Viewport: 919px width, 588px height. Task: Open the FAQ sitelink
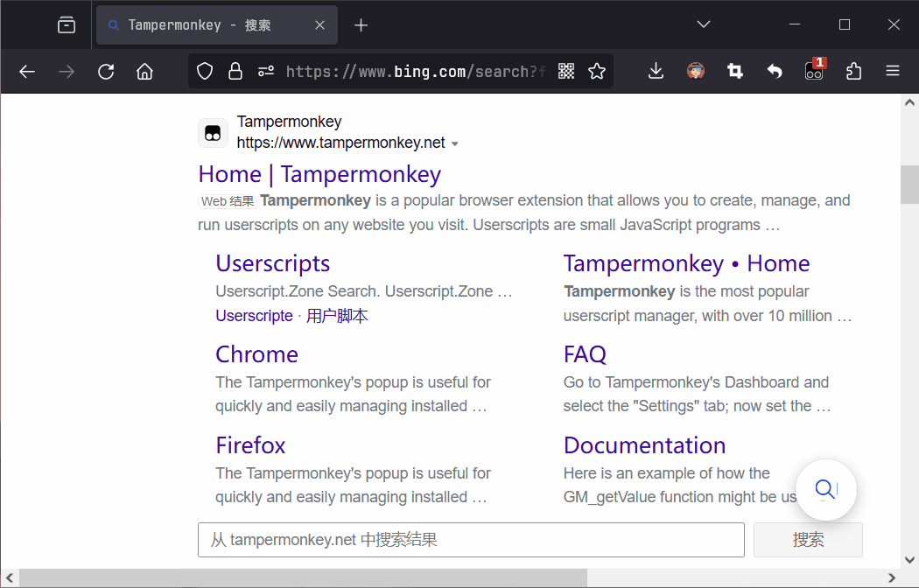point(585,354)
